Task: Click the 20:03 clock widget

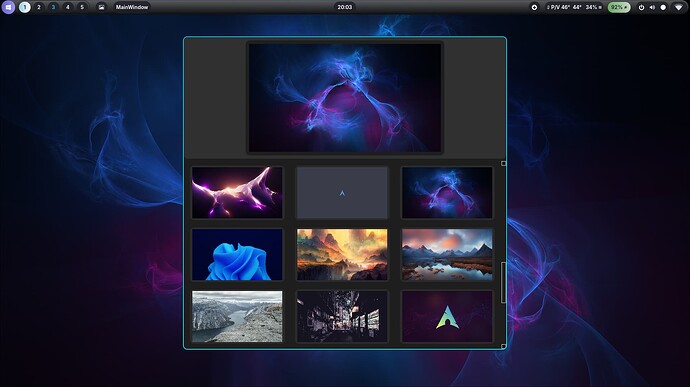Action: (x=345, y=7)
